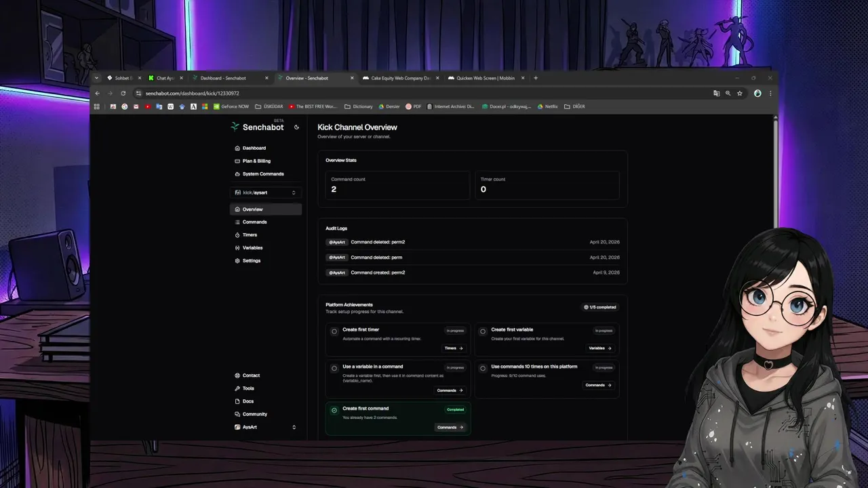Click the Variables button in Create first variable card
Image resolution: width=868 pixels, height=488 pixels.
[x=600, y=348]
